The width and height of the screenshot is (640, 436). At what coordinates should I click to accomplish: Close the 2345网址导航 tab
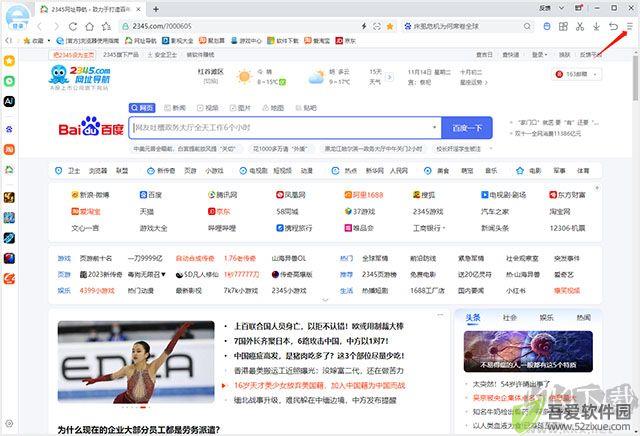pyautogui.click(x=138, y=9)
